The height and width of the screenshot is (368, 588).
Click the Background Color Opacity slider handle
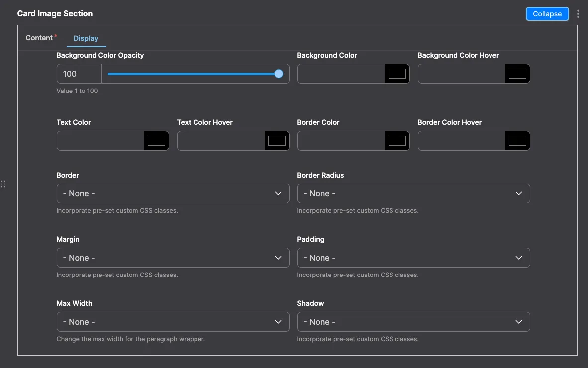278,74
